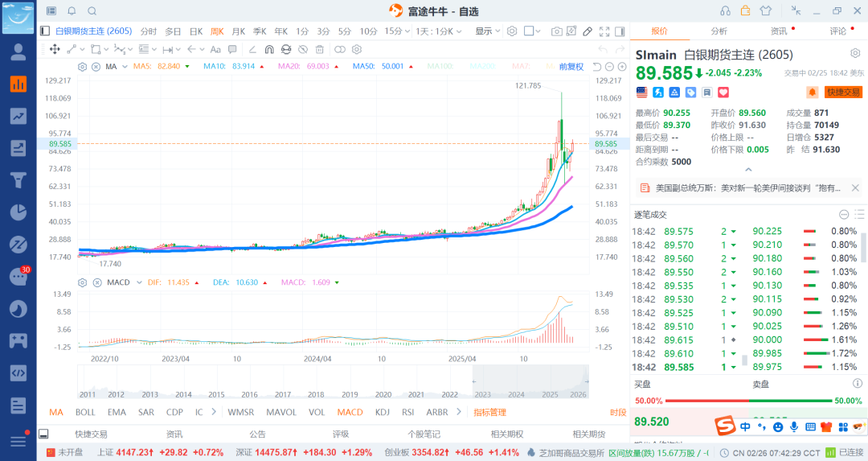This screenshot has height=461, width=868.
Task: Open 指标管理 indicator management
Action: click(x=490, y=412)
